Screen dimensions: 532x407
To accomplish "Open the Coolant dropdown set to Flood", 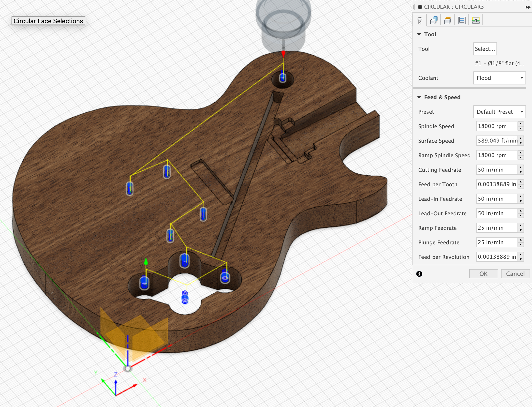I will click(499, 78).
